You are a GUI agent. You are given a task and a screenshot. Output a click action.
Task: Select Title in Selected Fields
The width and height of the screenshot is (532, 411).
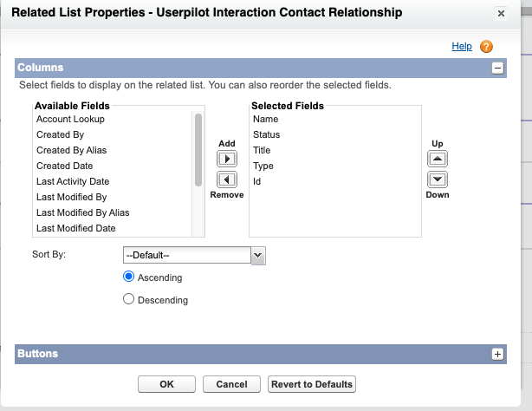(335, 151)
